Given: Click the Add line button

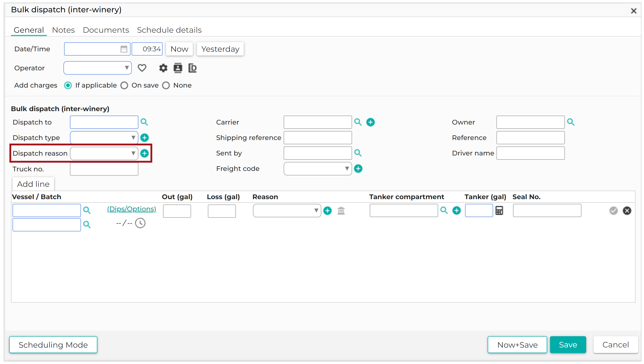Looking at the screenshot, I should pos(33,184).
